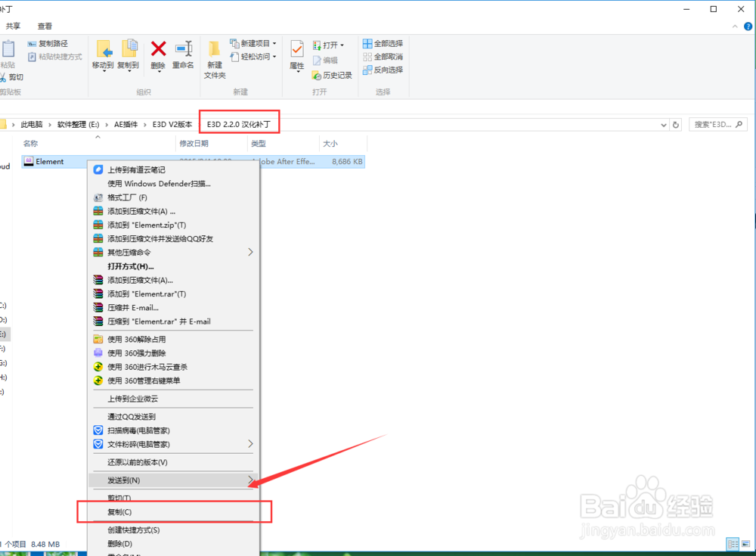Click the Copy to icon in ribbon
Screen dimensions: 756x556
[x=129, y=54]
